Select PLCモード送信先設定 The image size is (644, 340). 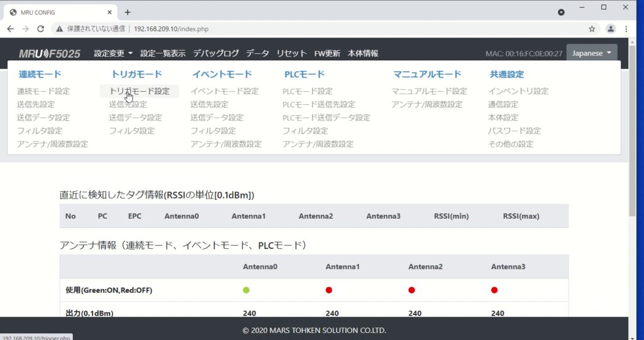pyautogui.click(x=319, y=104)
